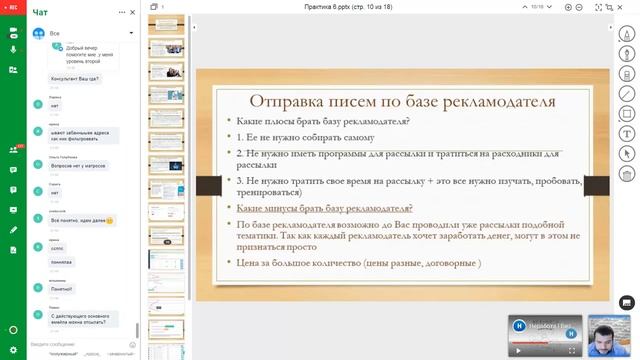Image resolution: width=640 pixels, height=360 pixels.
Task: Click bullet 'Цена за большое количество'
Action: pos(359,263)
